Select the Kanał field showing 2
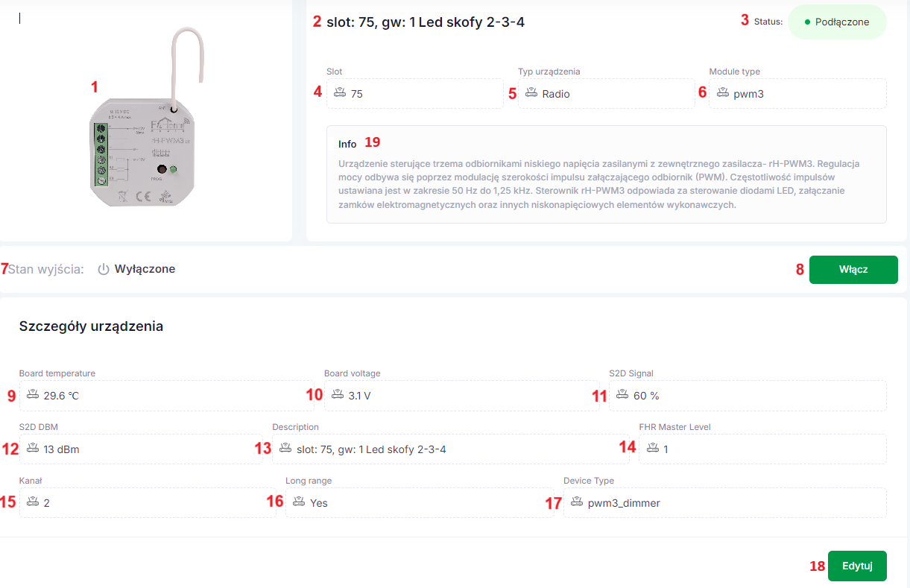Screen dimensions: 910x588 [x=148, y=502]
